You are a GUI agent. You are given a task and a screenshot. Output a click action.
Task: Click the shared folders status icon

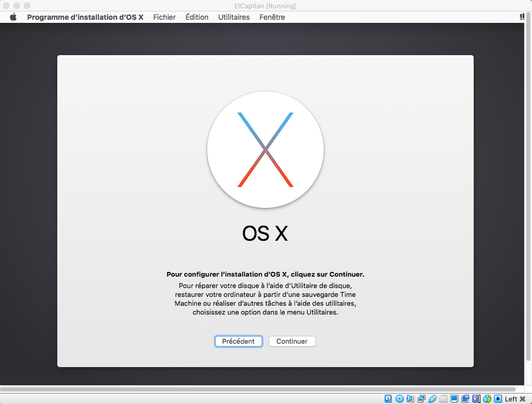(443, 399)
